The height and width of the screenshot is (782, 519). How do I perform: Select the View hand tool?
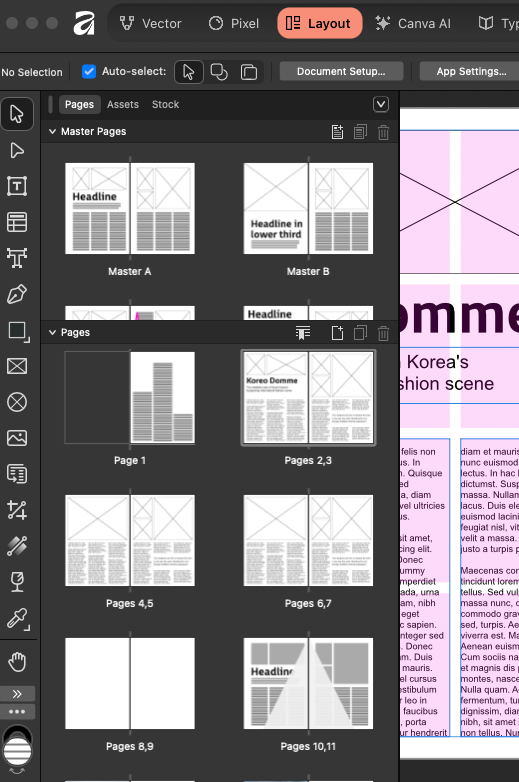pos(17,662)
